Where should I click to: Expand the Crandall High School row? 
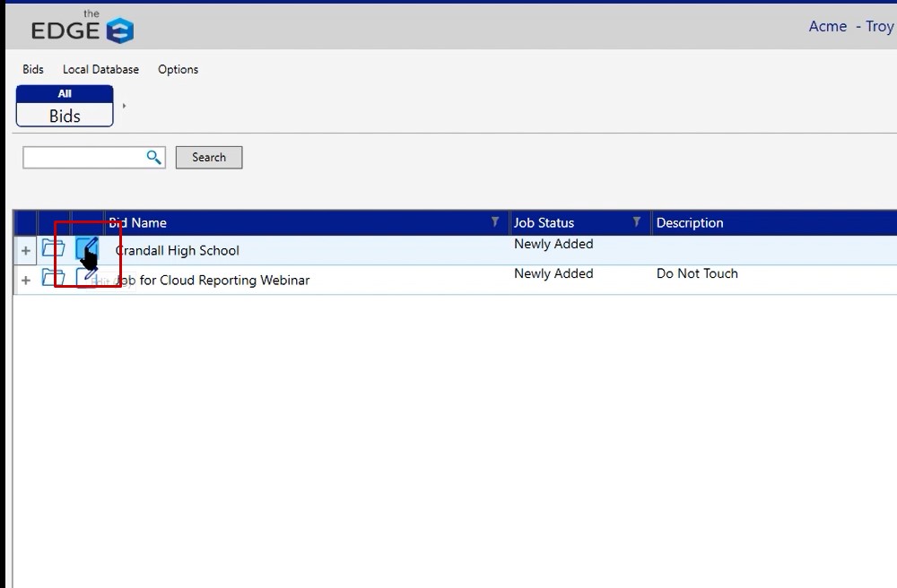(x=25, y=251)
